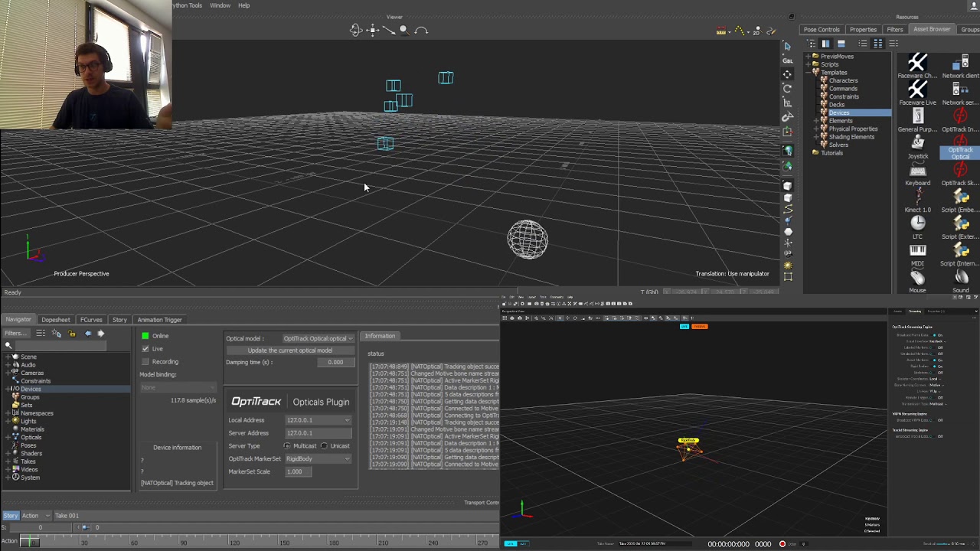
Task: Select the Zoom magnifier tool
Action: pos(404,31)
